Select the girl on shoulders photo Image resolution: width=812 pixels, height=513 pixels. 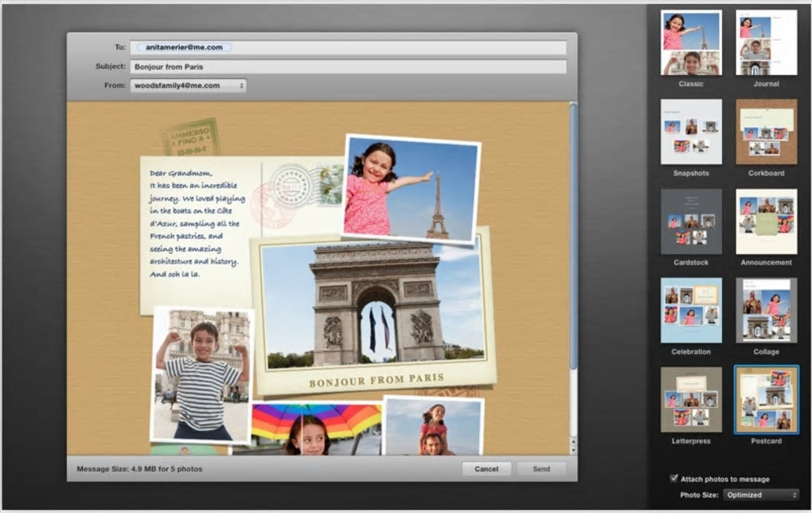tap(434, 426)
